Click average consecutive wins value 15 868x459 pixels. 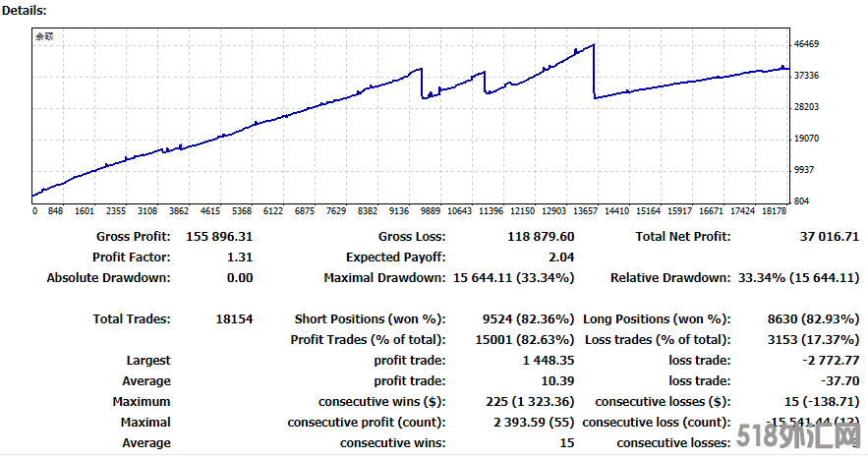pyautogui.click(x=567, y=443)
